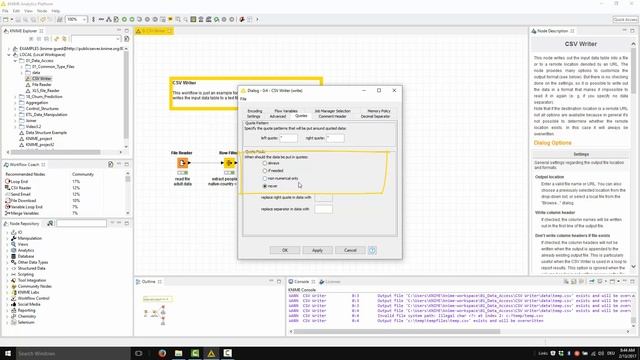Expand the Social Media category
This screenshot has height=360, width=640.
point(7,304)
